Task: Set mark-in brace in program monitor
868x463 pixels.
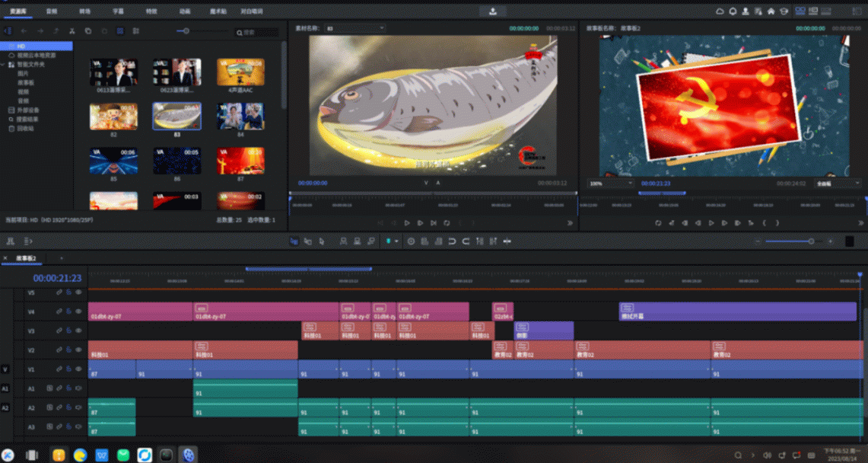Action: 765,222
